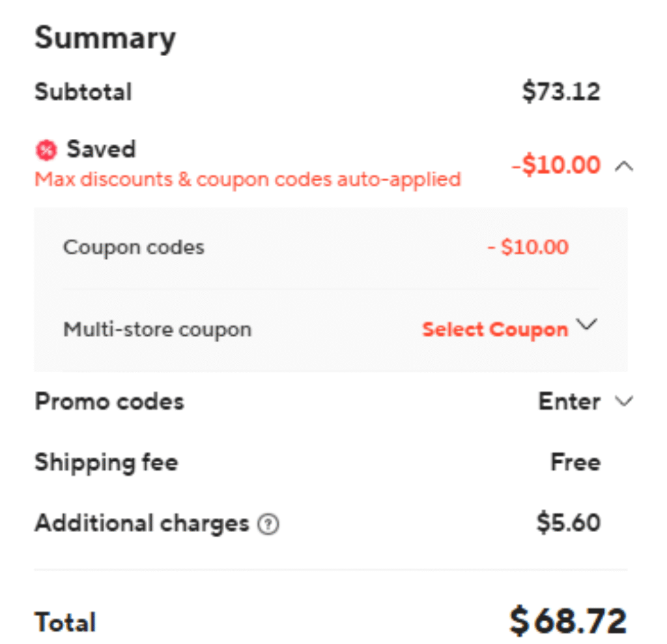Image resolution: width=667 pixels, height=644 pixels.
Task: Click the red discount badge icon beside Saved
Action: [46, 151]
